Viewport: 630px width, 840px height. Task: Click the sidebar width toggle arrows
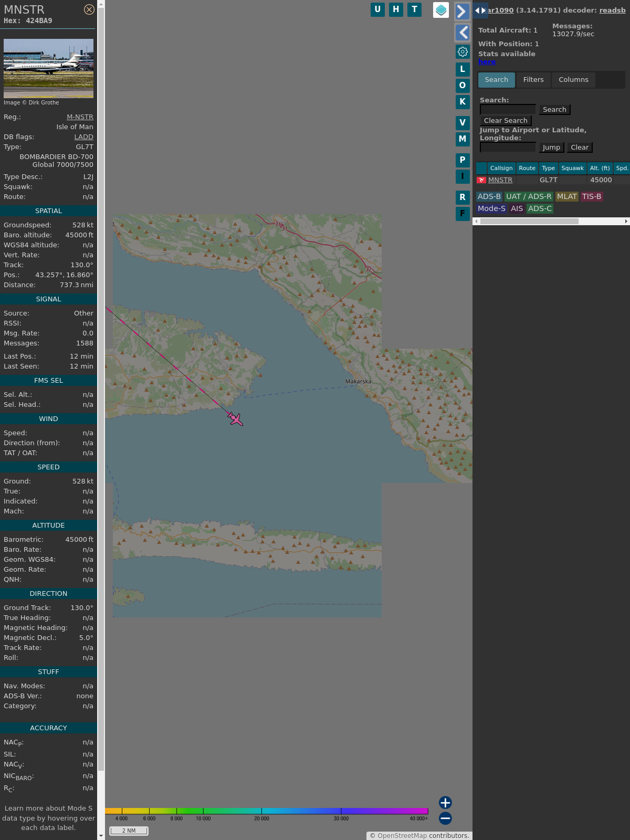[480, 10]
